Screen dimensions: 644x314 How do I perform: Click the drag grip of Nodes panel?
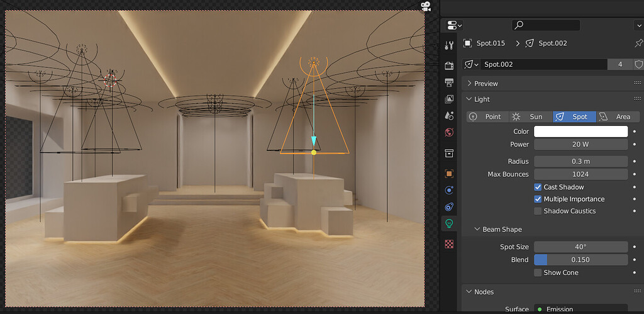[638, 292]
